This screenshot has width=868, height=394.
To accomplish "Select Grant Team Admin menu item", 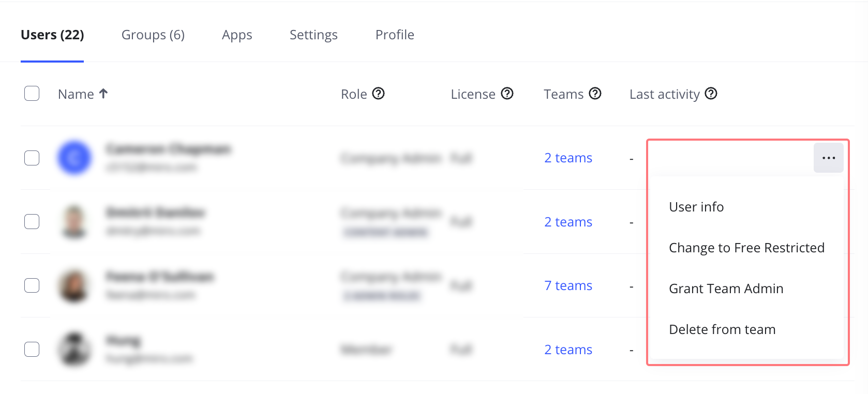I will point(726,289).
